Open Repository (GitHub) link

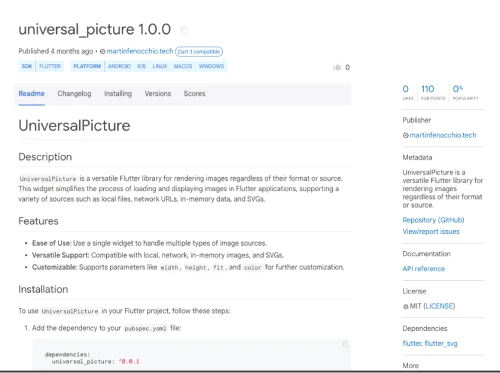point(433,220)
